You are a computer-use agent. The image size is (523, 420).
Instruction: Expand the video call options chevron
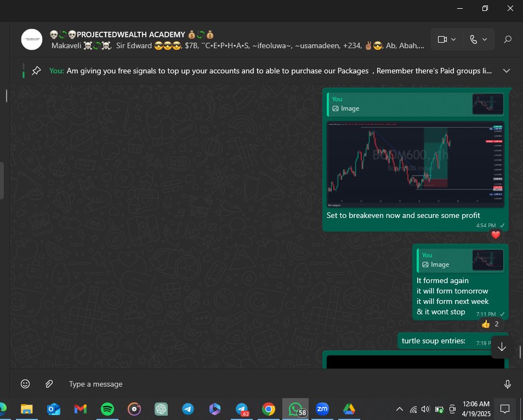pos(454,39)
